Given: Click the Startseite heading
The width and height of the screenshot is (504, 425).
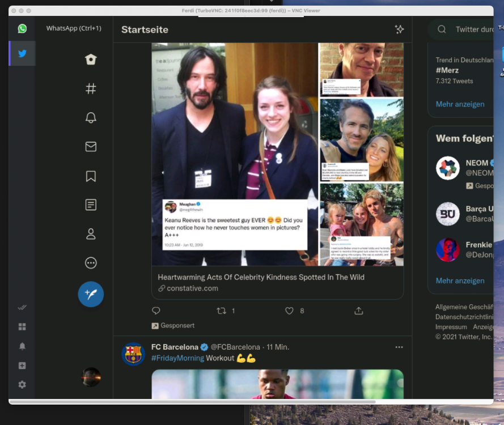Looking at the screenshot, I should click(x=145, y=29).
